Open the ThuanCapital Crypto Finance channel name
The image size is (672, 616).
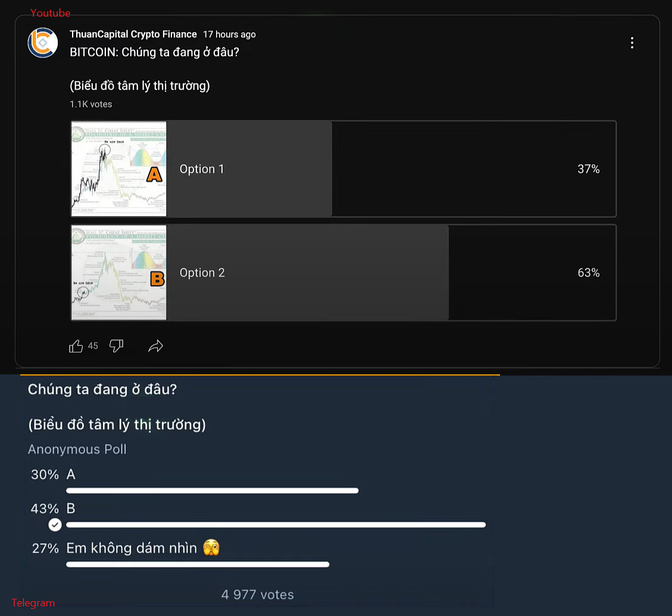[x=133, y=35]
